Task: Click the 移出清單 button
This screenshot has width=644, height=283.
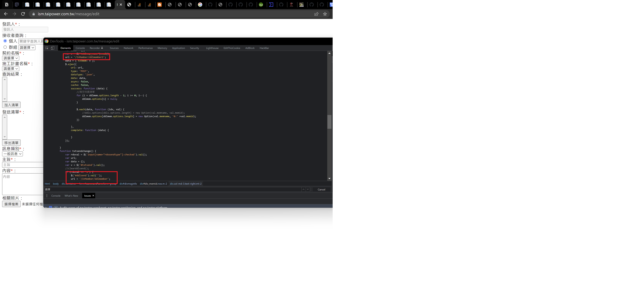Action: 11,143
